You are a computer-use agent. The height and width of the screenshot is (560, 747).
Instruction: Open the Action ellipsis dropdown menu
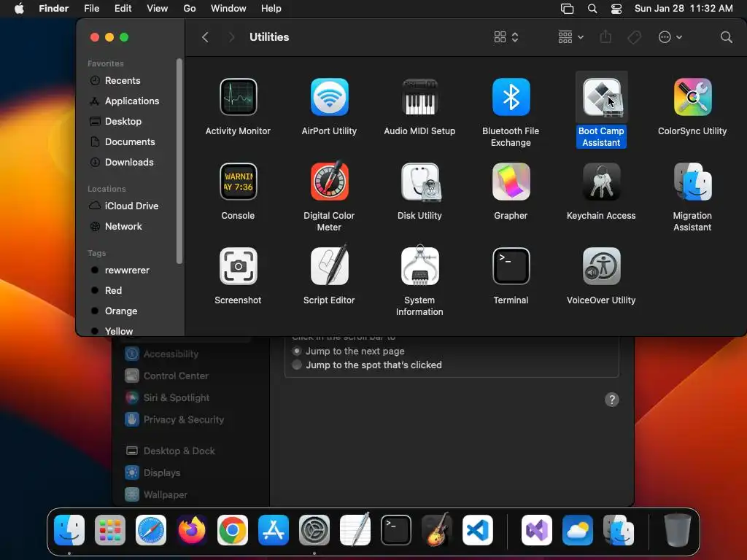tap(670, 37)
